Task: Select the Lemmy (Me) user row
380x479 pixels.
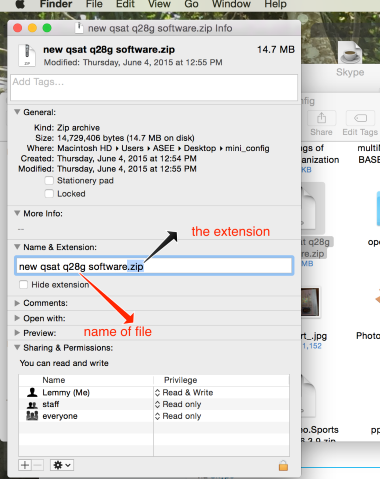Action: (154, 392)
